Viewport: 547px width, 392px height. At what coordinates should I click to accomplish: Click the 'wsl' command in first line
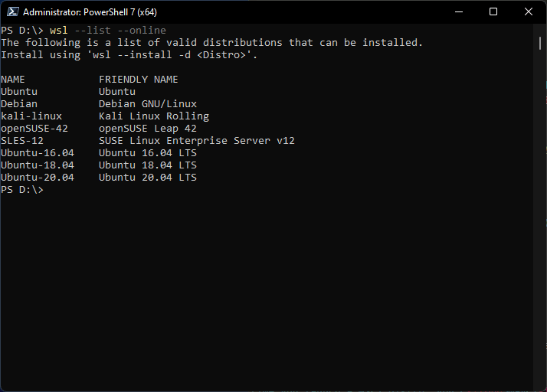(59, 31)
